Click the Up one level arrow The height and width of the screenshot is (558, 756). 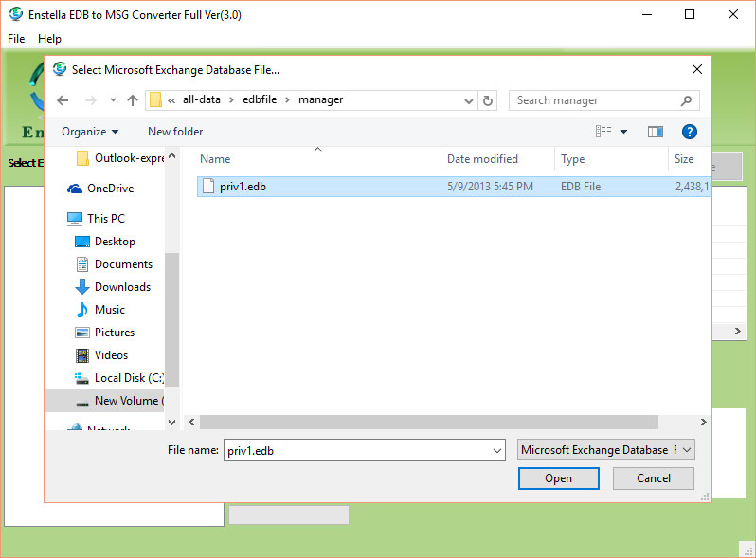click(x=133, y=100)
